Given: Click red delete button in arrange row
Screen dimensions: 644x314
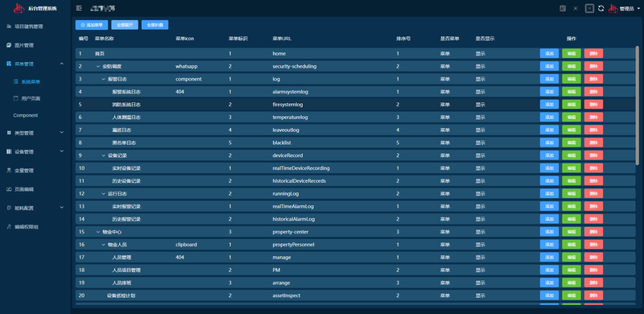Looking at the screenshot, I should coord(593,283).
